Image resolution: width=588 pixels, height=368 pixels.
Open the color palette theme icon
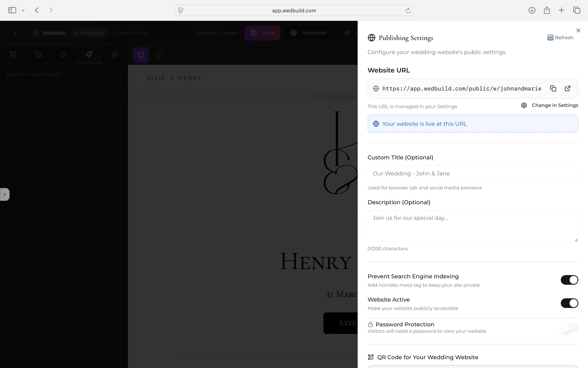[x=63, y=54]
